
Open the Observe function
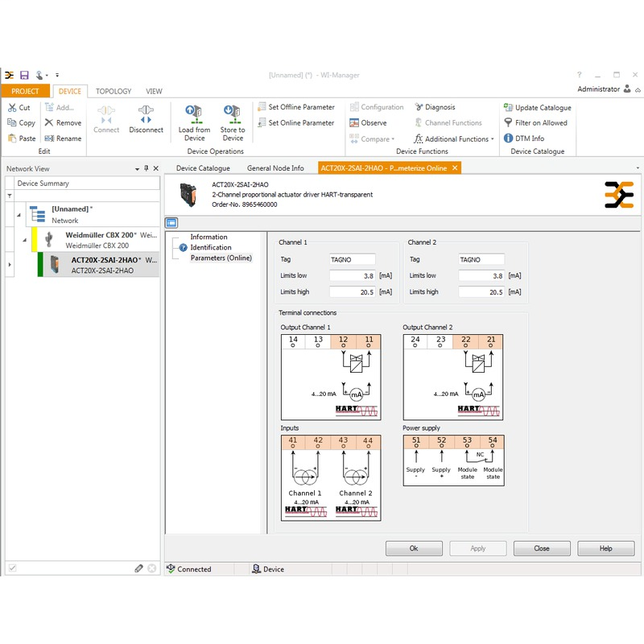coord(368,123)
